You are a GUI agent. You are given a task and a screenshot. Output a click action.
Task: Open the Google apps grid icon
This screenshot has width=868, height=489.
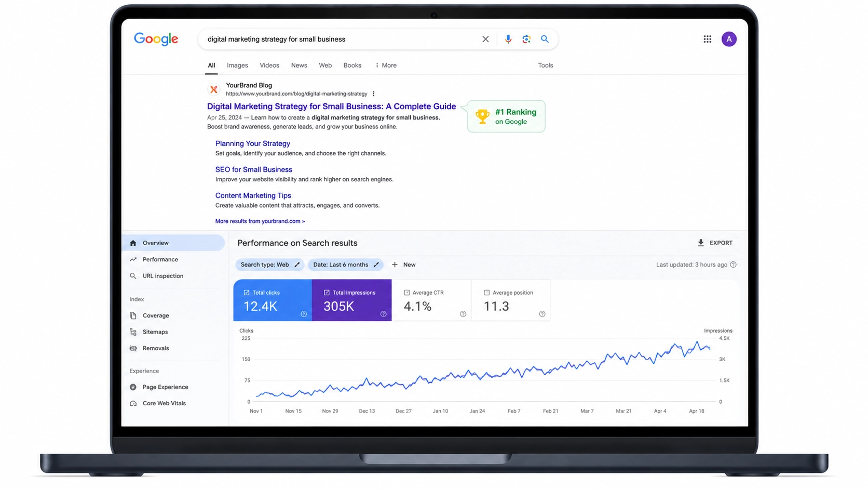(x=707, y=39)
